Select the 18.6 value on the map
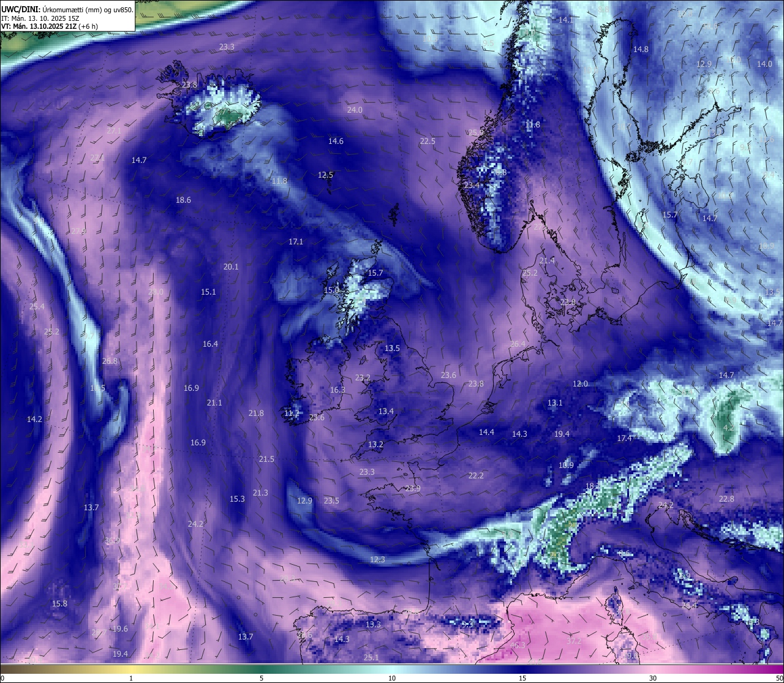784x683 pixels. pos(183,200)
